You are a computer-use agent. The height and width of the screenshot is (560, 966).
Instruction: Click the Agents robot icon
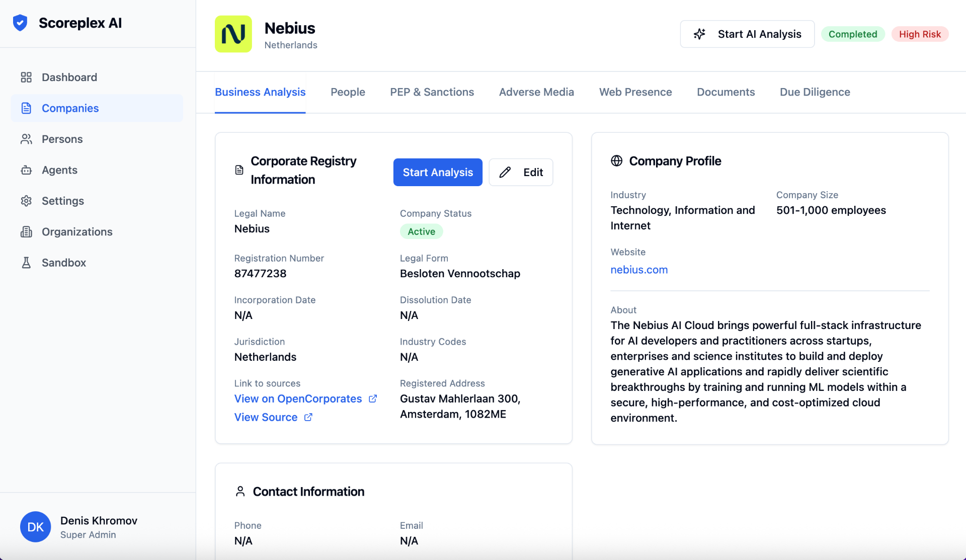point(26,170)
